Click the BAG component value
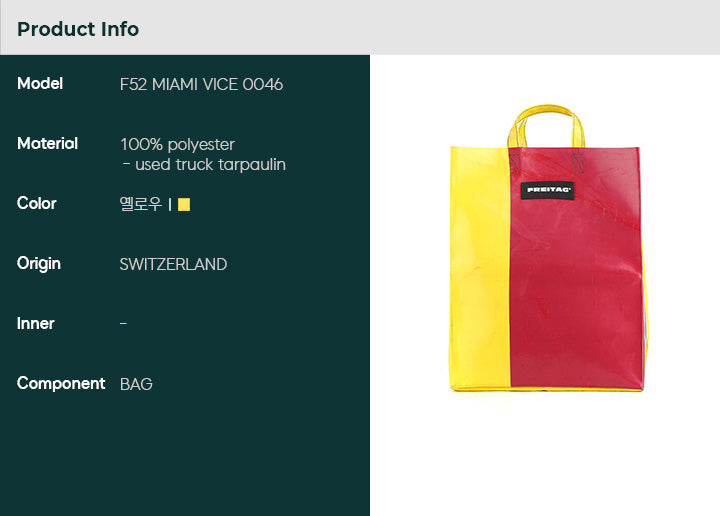 click(x=136, y=384)
